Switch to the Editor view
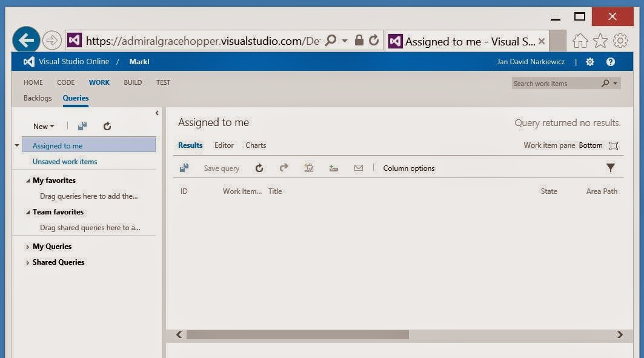 (x=224, y=145)
